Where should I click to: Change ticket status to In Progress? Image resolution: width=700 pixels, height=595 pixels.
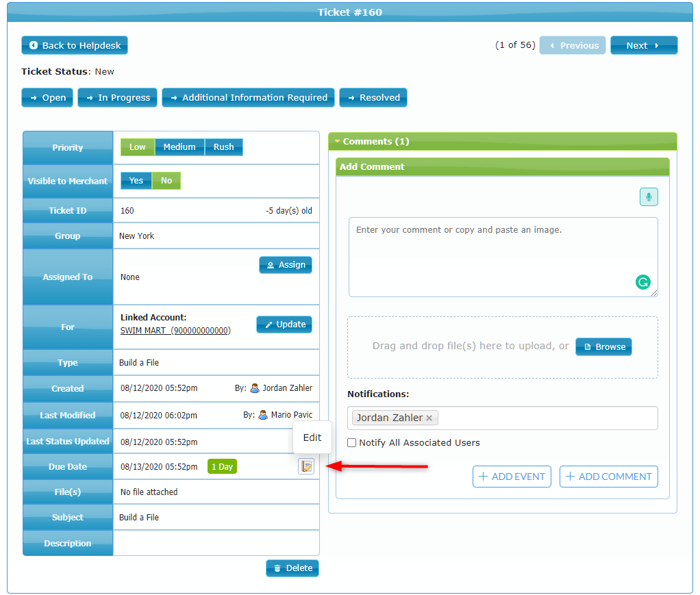tap(117, 98)
